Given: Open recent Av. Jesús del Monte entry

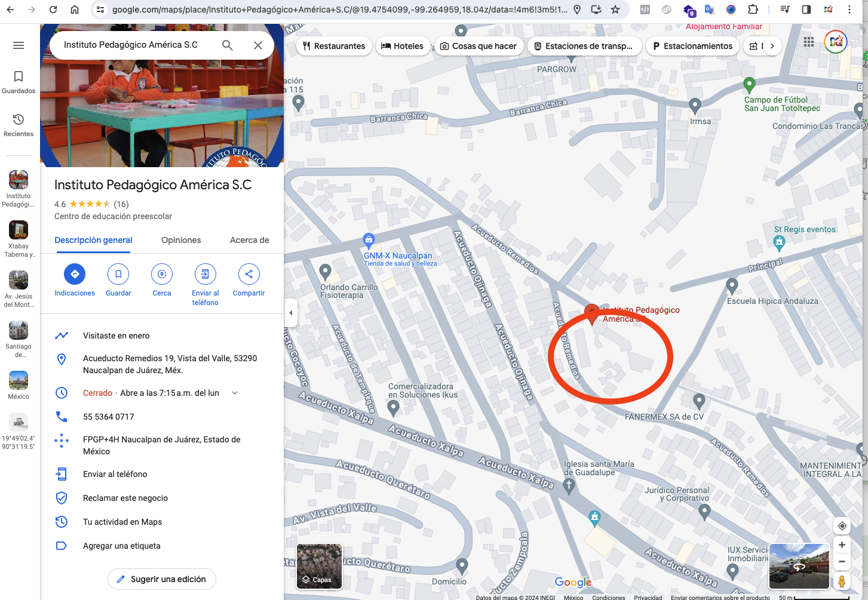Looking at the screenshot, I should (19, 289).
